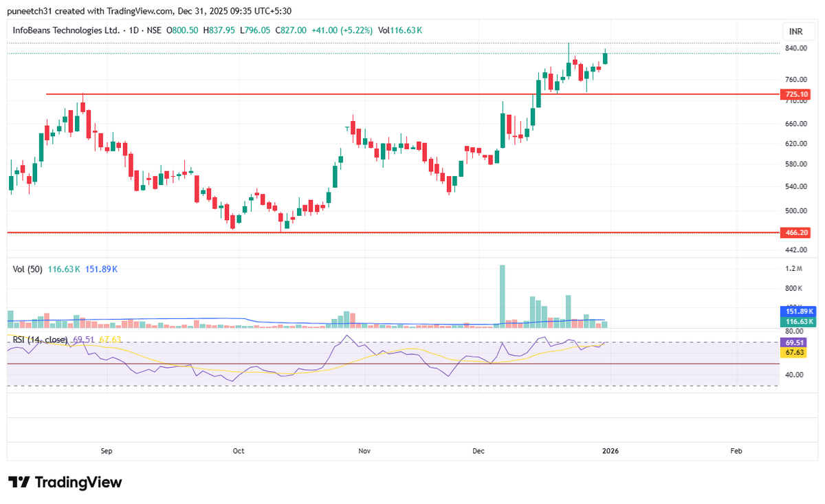Image resolution: width=825 pixels, height=504 pixels.
Task: Click the 580.00 price axis label
Action: (796, 164)
